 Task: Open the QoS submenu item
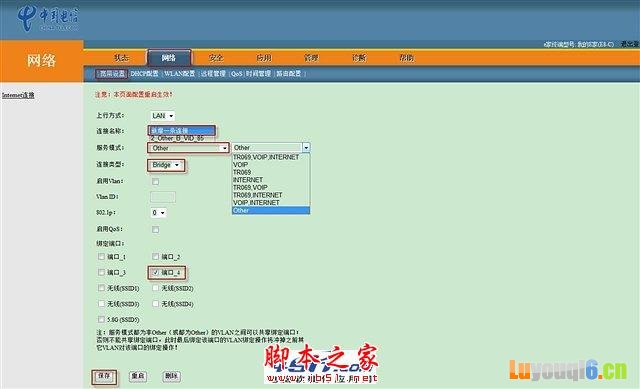tap(236, 74)
